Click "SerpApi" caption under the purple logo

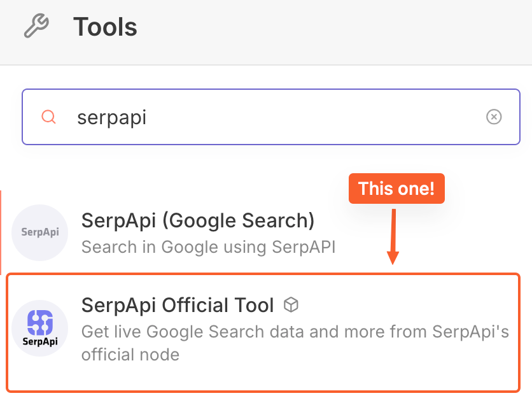[39, 341]
